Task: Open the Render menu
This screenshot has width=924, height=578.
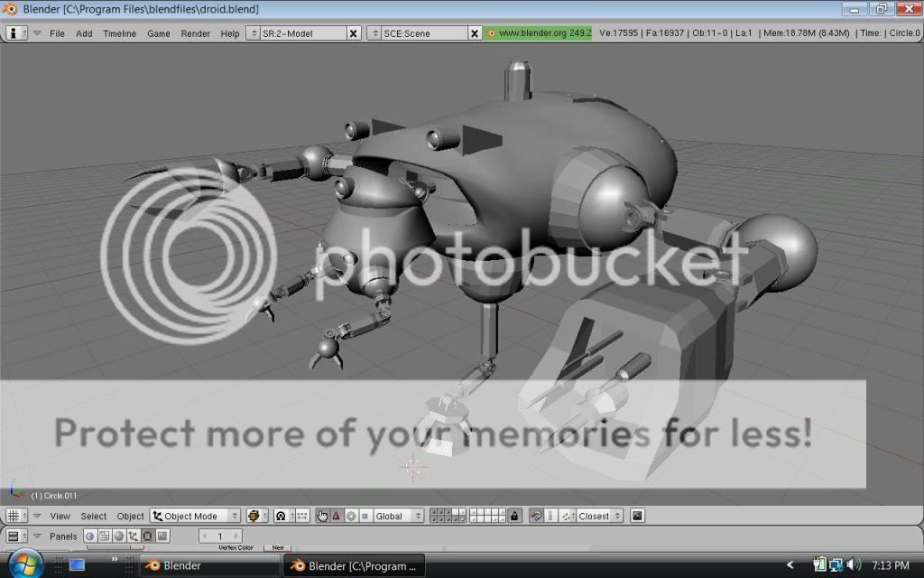Action: pos(195,33)
